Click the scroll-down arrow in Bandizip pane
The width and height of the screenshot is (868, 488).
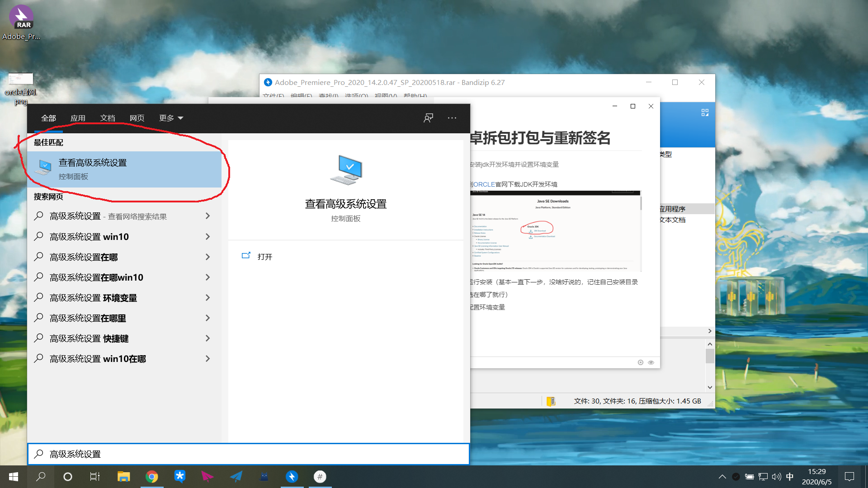pos(710,387)
